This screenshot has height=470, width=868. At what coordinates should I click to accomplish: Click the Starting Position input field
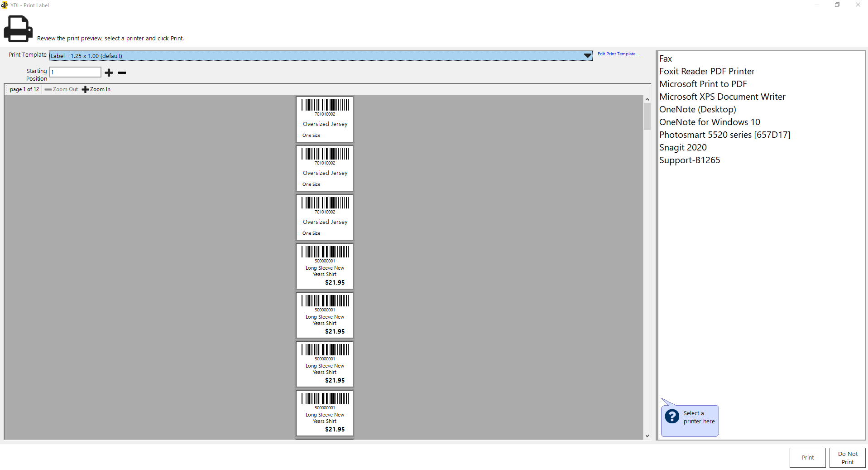tap(75, 72)
